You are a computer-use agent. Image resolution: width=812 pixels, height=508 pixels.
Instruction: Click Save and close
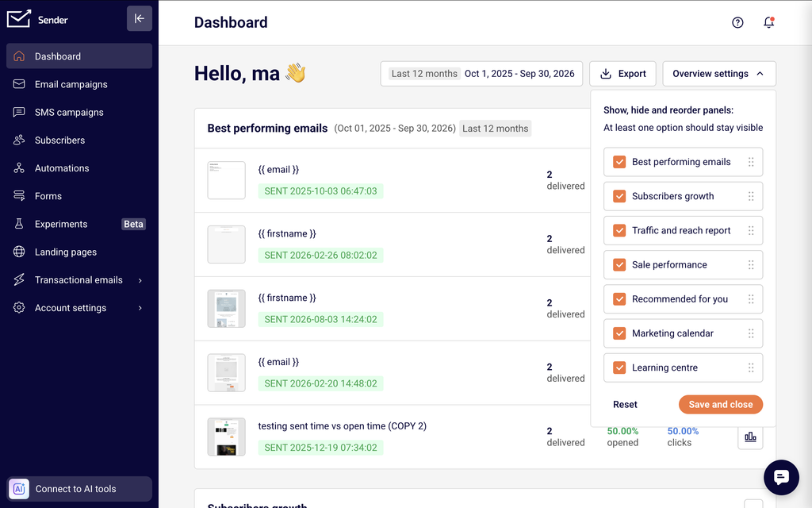click(720, 404)
